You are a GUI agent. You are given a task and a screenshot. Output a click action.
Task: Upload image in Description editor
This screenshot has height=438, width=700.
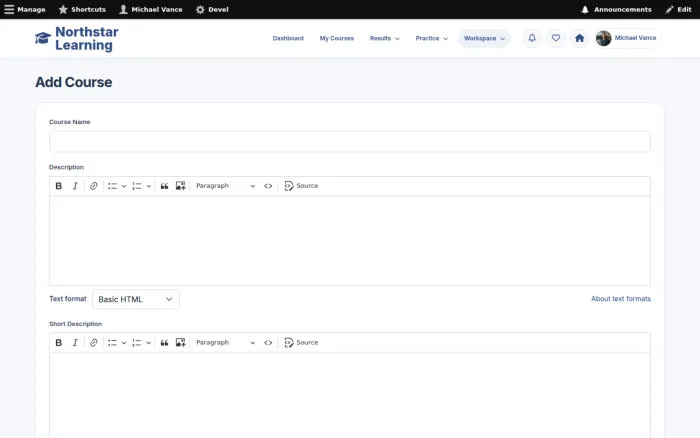point(180,186)
